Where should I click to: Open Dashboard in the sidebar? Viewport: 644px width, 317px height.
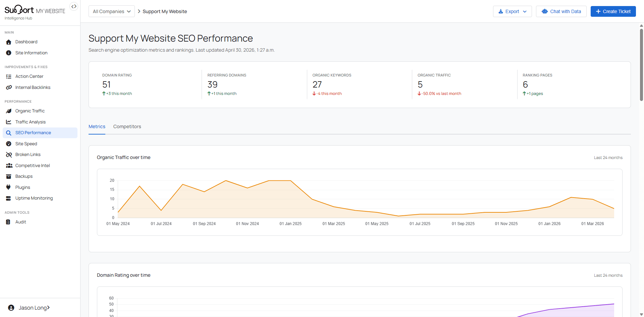tap(40, 42)
